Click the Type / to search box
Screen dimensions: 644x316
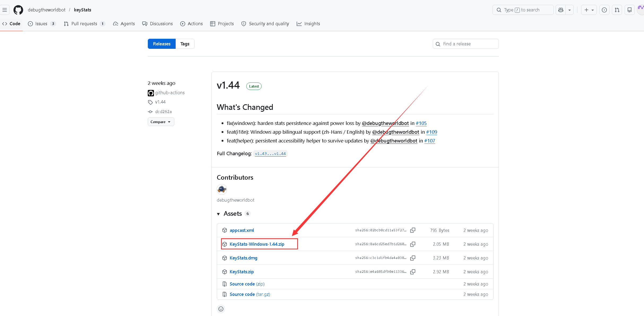523,10
